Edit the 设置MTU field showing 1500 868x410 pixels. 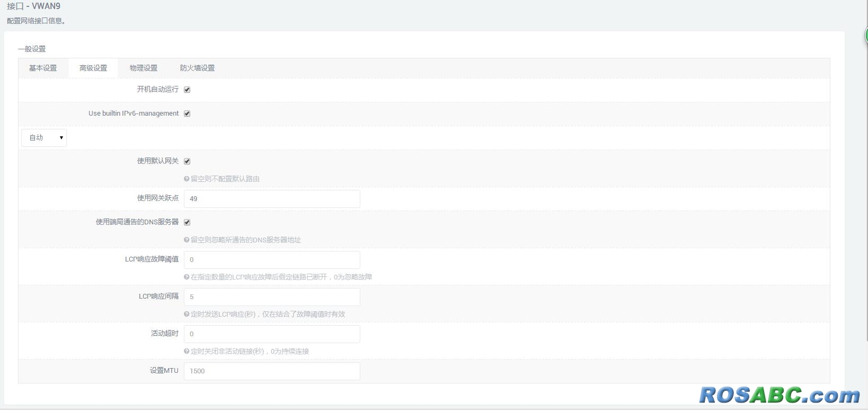272,371
